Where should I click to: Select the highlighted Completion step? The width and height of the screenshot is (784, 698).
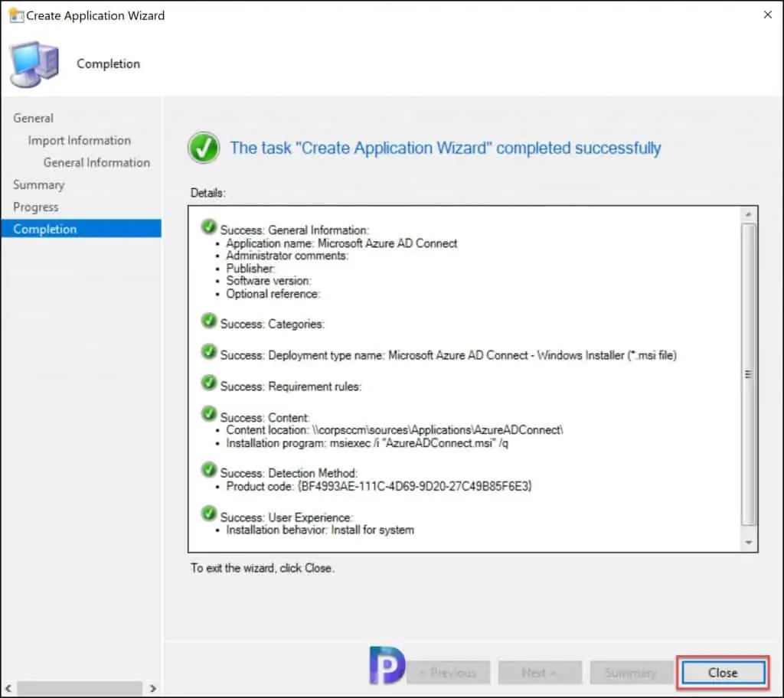(x=81, y=229)
